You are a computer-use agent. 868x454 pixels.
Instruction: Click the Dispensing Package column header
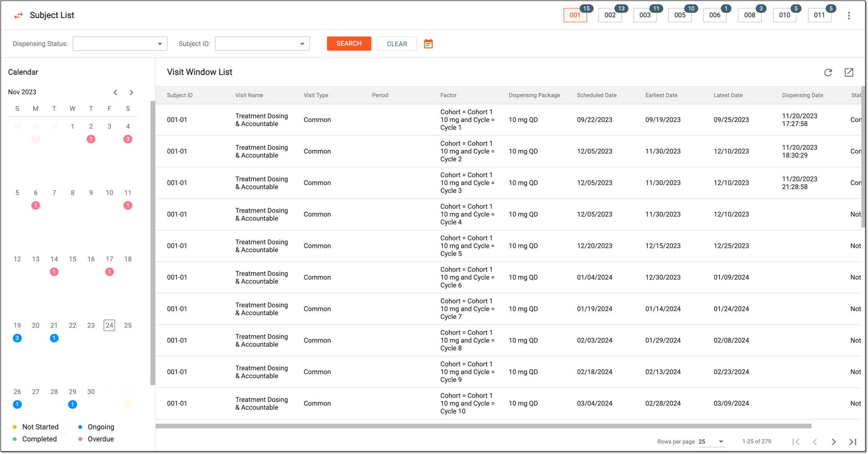[x=534, y=95]
